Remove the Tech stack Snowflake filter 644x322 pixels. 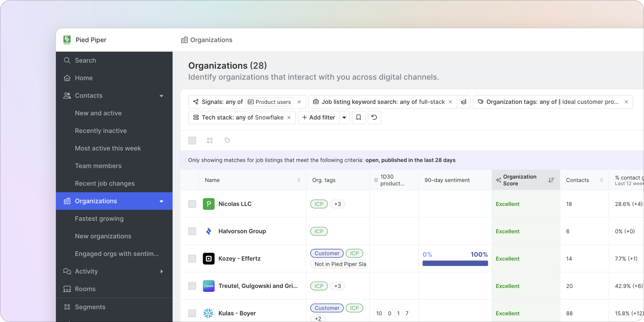tap(289, 118)
